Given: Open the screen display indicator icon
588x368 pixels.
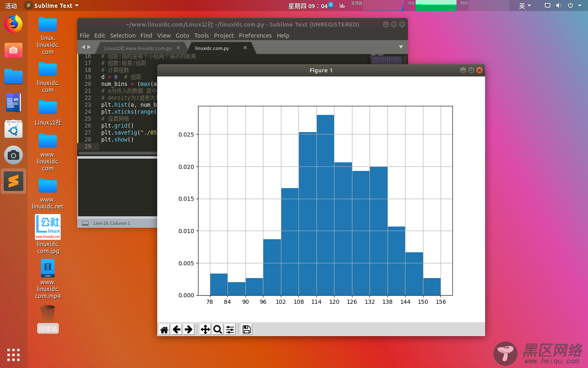Looking at the screenshot, I should (x=548, y=5).
